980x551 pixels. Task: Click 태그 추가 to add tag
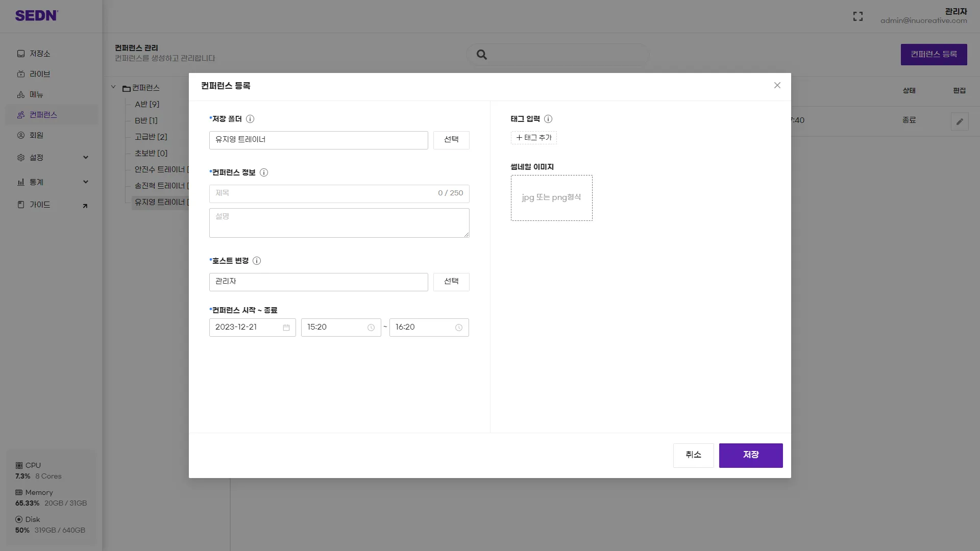(533, 138)
